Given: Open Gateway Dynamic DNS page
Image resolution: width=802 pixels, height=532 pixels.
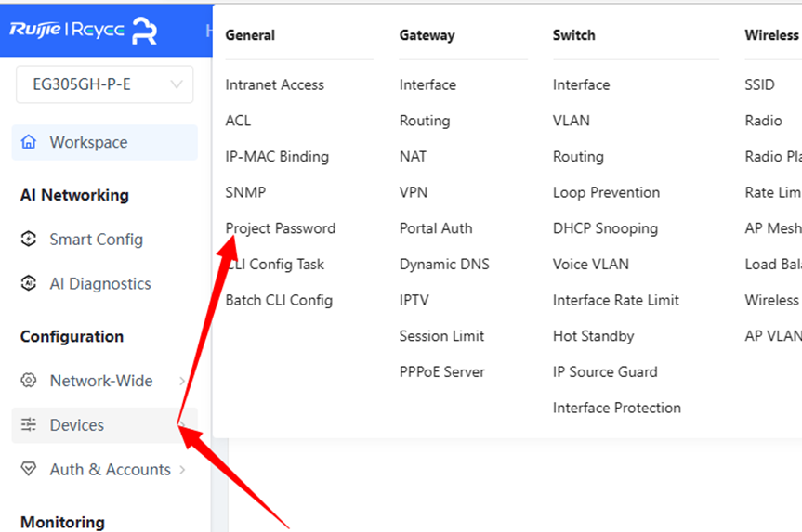Looking at the screenshot, I should (x=444, y=265).
